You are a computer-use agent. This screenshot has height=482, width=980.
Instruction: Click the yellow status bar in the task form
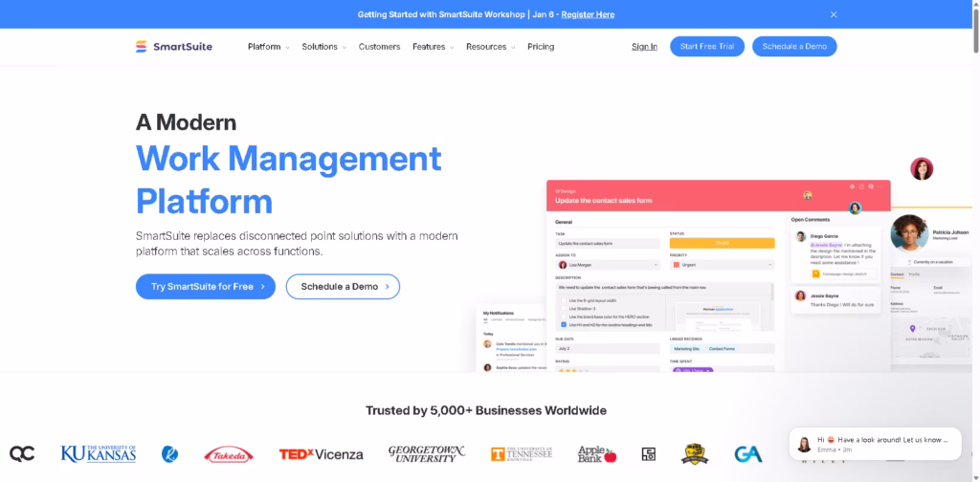(x=722, y=243)
